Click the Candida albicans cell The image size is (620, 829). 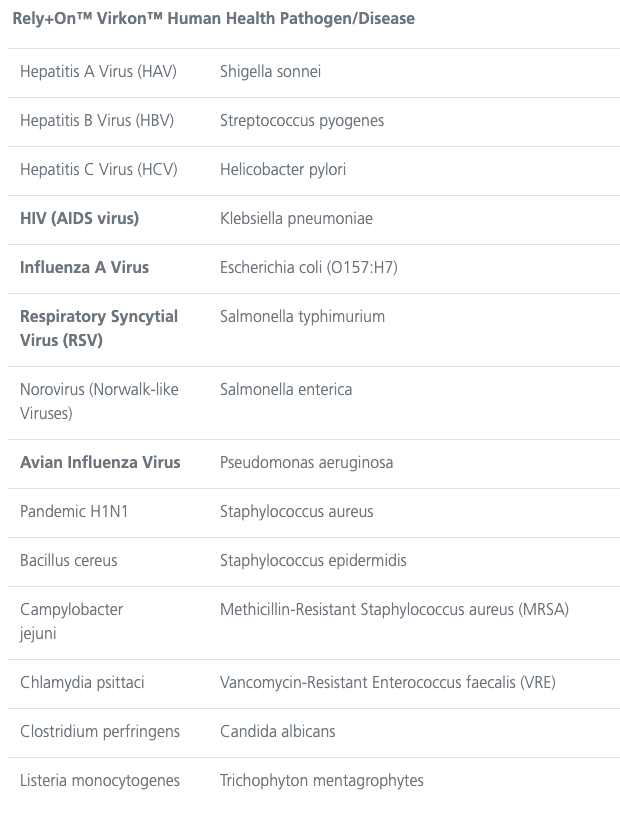277,732
